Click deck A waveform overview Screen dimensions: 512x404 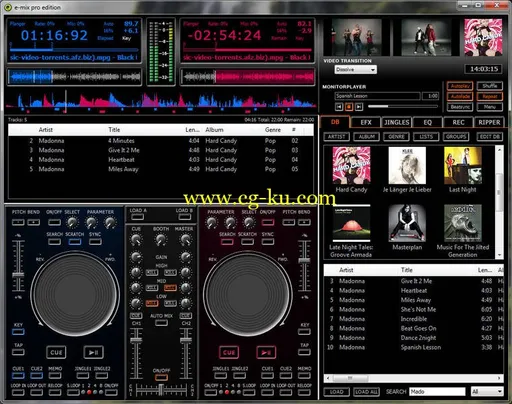(x=75, y=77)
